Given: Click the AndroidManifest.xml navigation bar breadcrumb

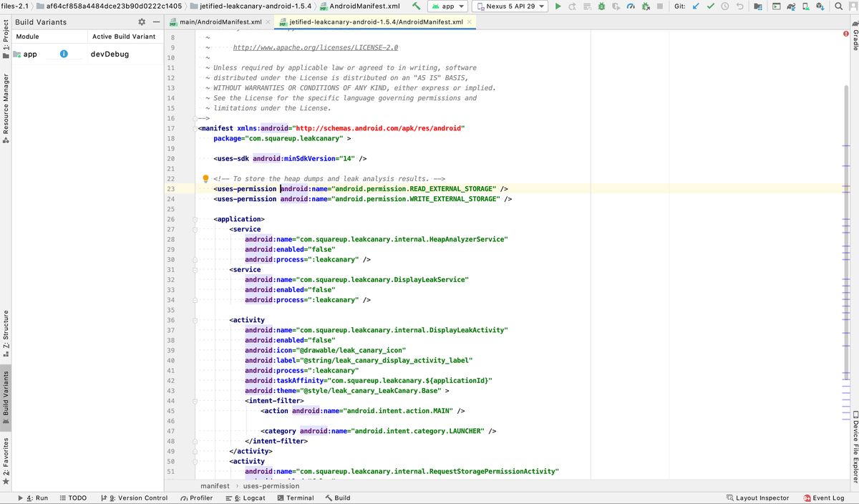Looking at the screenshot, I should tap(359, 6).
